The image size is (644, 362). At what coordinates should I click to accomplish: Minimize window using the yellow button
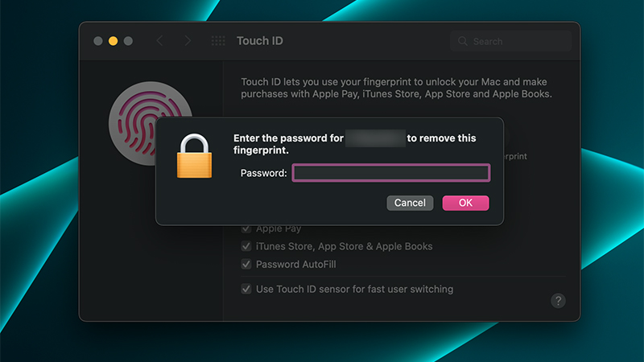(x=113, y=41)
